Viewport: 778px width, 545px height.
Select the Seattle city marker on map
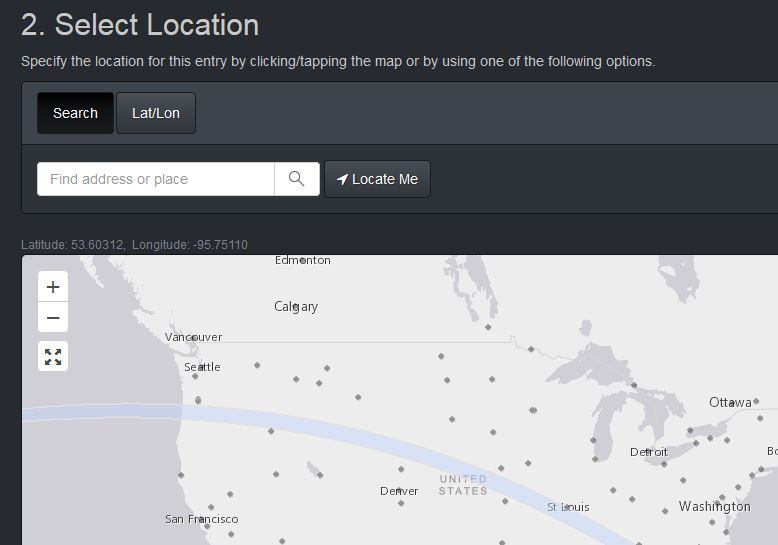coord(203,367)
